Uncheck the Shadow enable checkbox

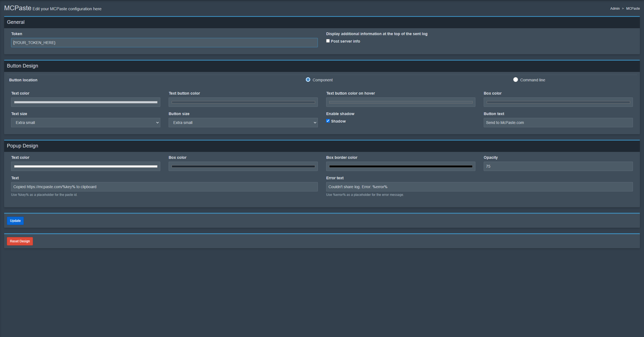point(328,121)
